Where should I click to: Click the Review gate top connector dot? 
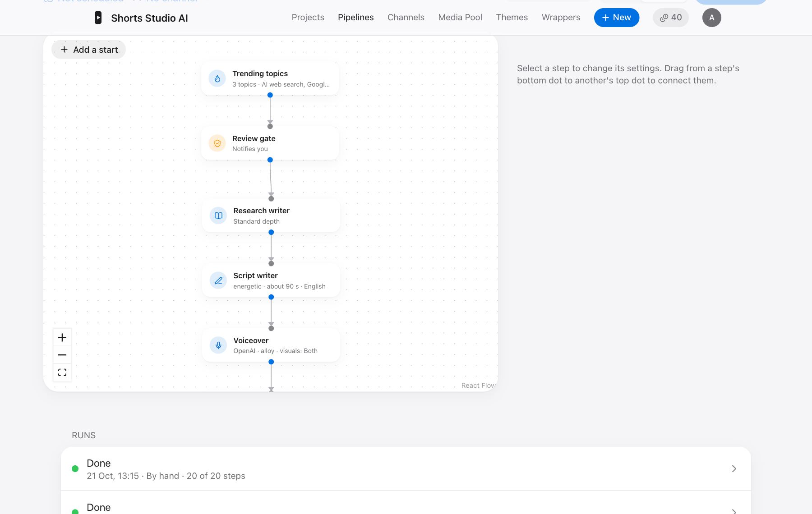click(x=270, y=126)
